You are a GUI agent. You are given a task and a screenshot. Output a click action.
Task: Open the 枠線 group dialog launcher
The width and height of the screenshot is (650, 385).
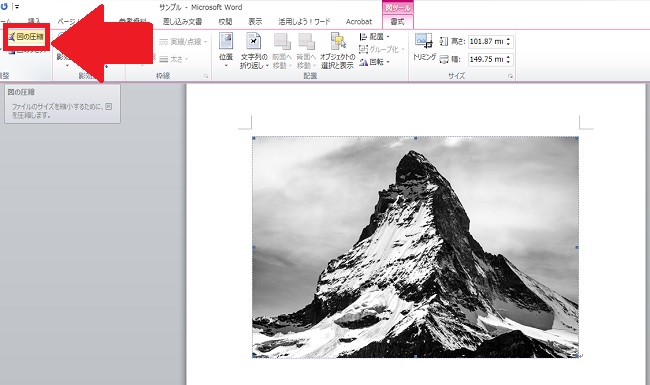point(206,76)
